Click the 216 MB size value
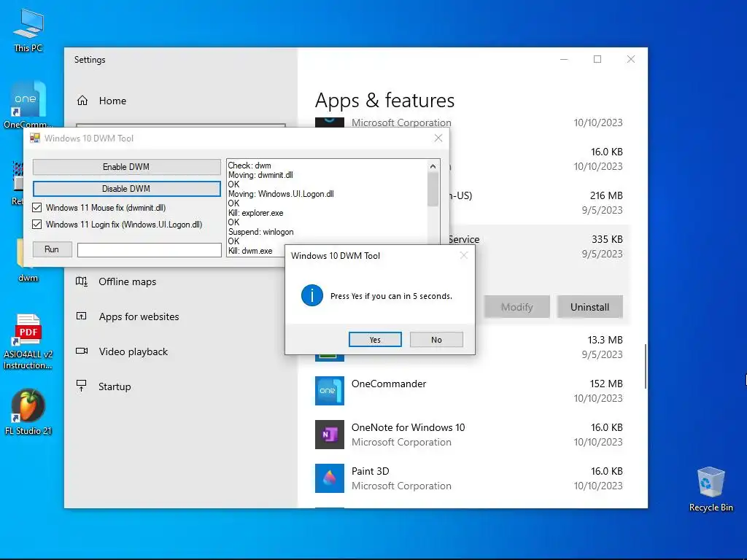747x560 pixels. 606,195
